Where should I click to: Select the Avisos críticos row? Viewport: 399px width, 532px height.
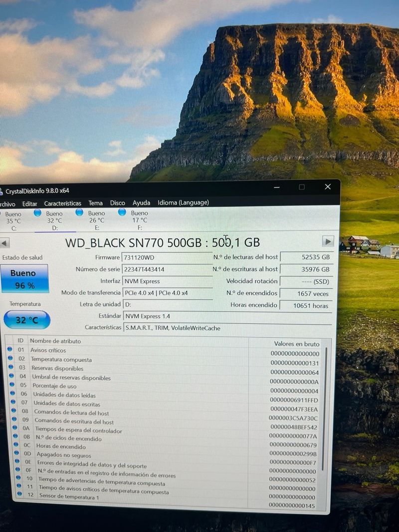click(165, 351)
